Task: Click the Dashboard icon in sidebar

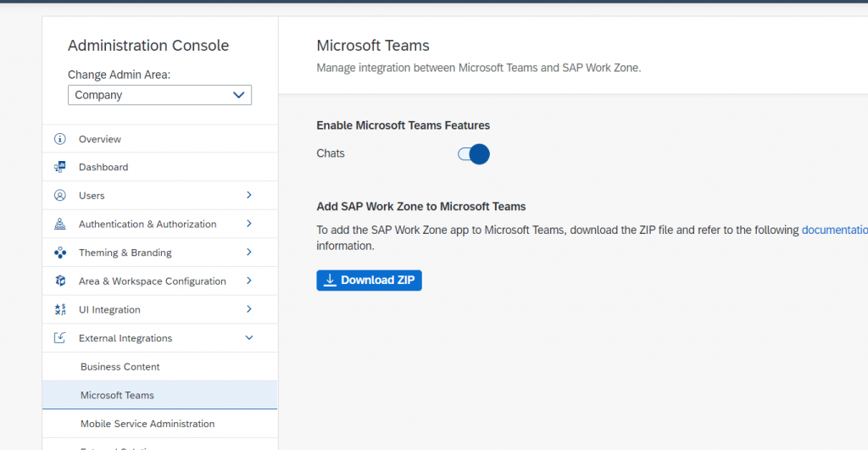Action: pyautogui.click(x=60, y=167)
